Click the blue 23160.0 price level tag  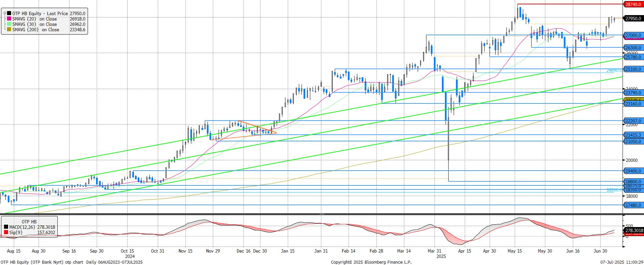[x=633, y=104]
